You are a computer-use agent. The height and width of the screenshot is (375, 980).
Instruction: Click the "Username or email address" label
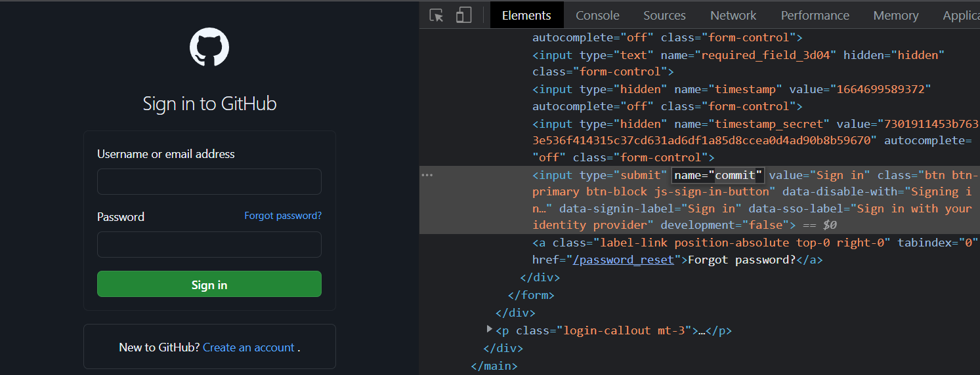(166, 154)
